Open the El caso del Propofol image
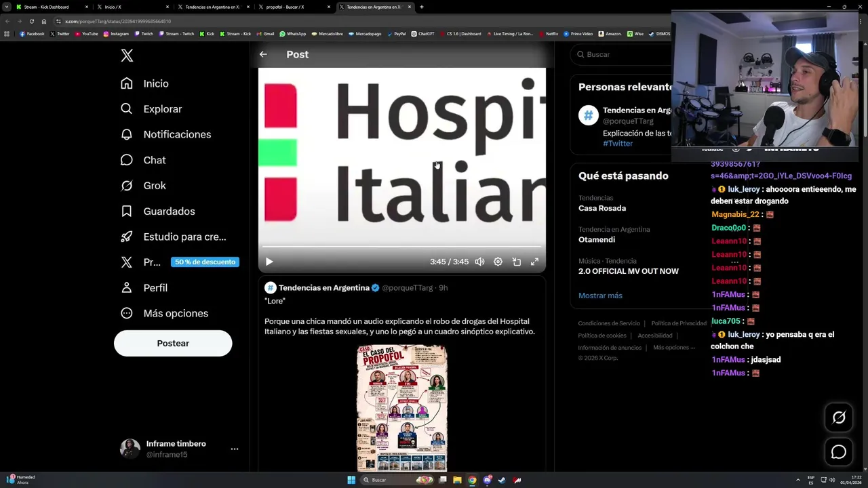This screenshot has height=488, width=868. click(402, 408)
